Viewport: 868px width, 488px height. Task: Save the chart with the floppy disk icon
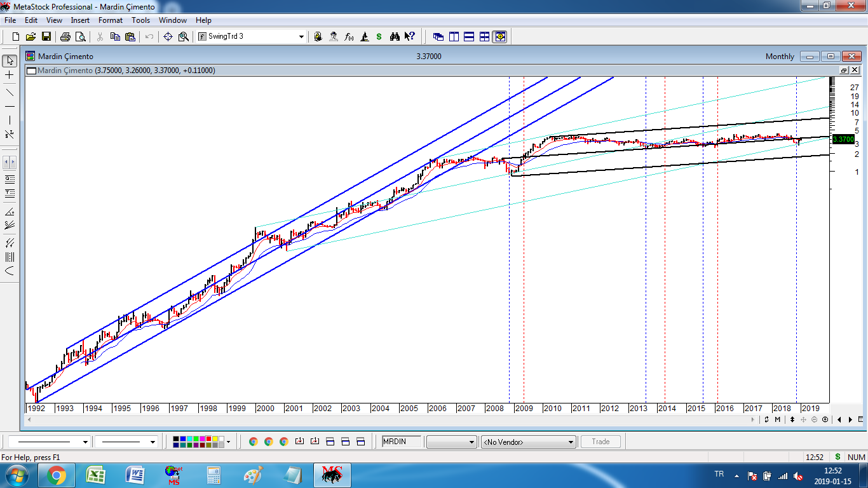pyautogui.click(x=46, y=37)
